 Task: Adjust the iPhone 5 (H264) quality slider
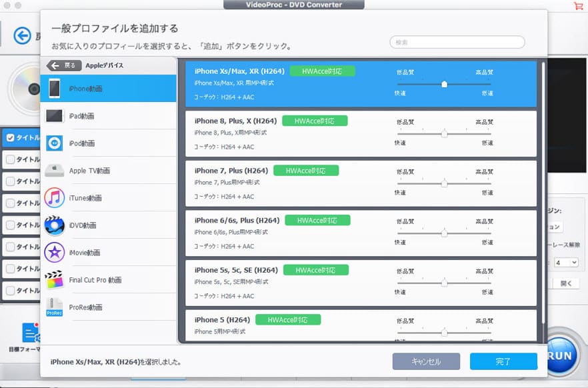click(444, 333)
